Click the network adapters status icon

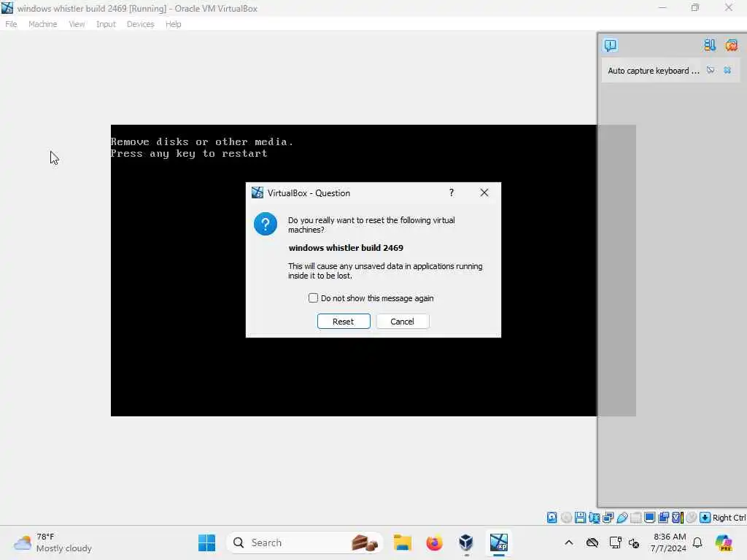tap(608, 518)
